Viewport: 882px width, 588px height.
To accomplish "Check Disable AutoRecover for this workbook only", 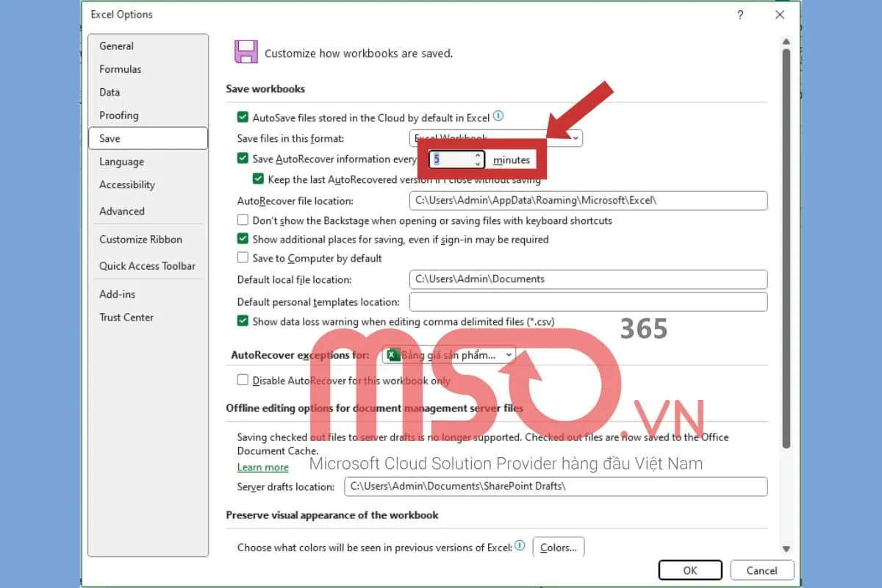I will point(243,380).
